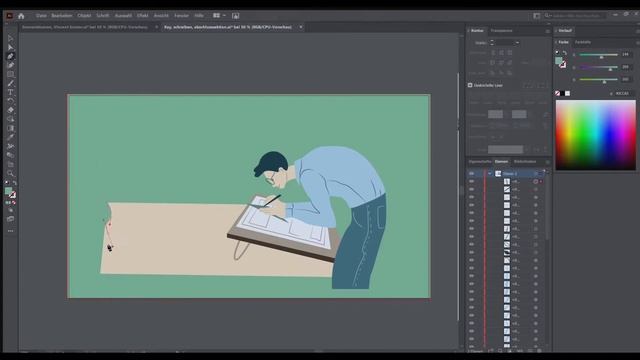This screenshot has width=640, height=360.
Task: Open the Fenster menu
Action: (x=181, y=16)
